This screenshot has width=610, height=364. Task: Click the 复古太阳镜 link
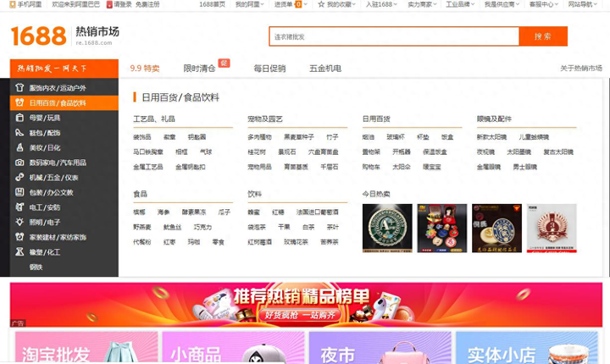click(558, 152)
